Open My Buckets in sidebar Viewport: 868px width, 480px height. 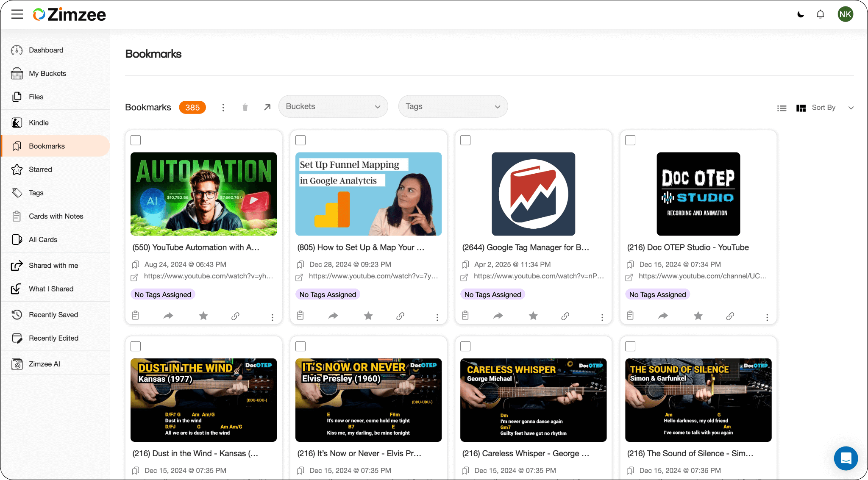coord(56,73)
